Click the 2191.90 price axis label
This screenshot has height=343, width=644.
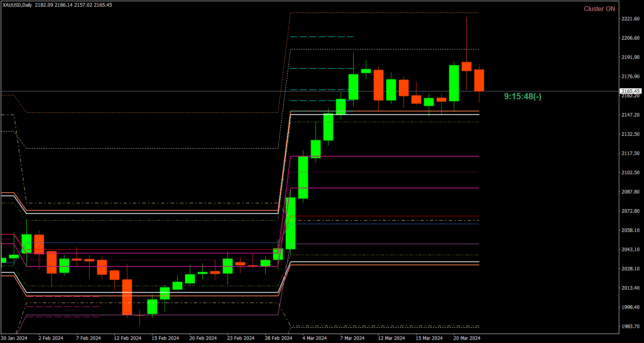630,57
